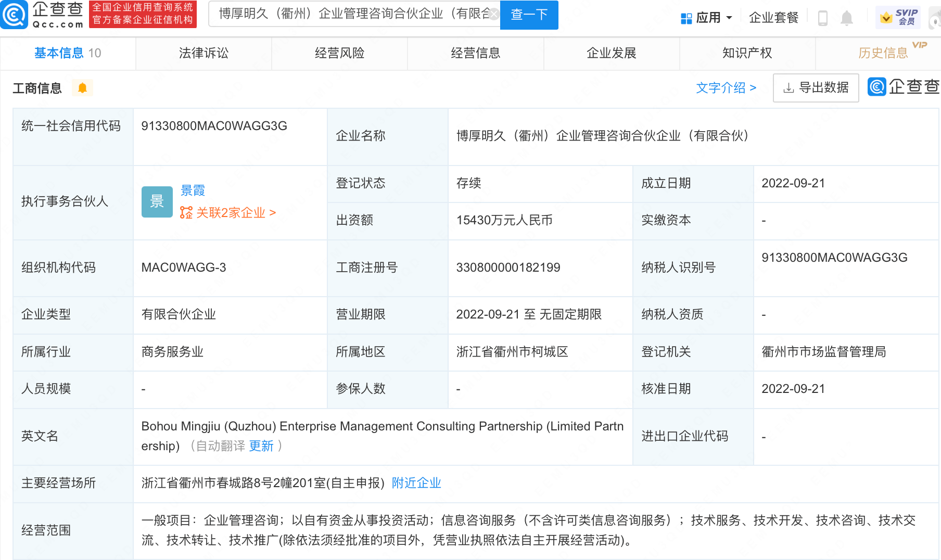Image resolution: width=941 pixels, height=560 pixels.
Task: Select the 经营范围 business scope text
Action: coord(528,530)
